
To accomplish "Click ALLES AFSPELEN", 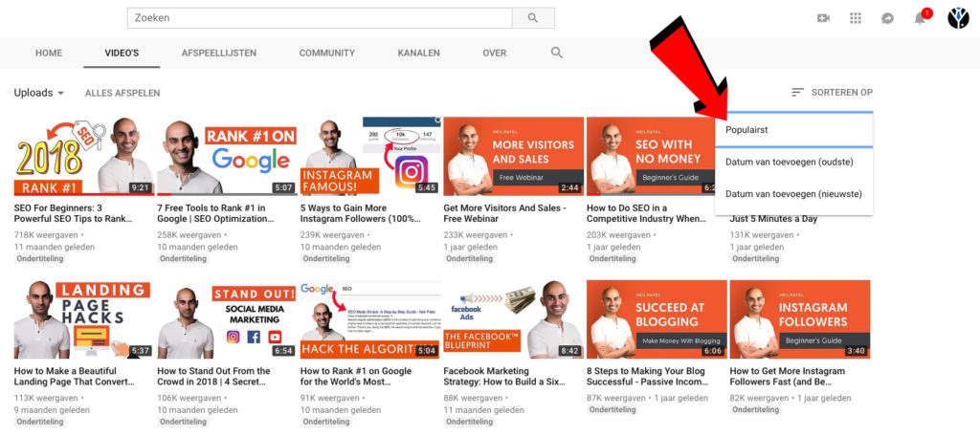I will tap(122, 93).
